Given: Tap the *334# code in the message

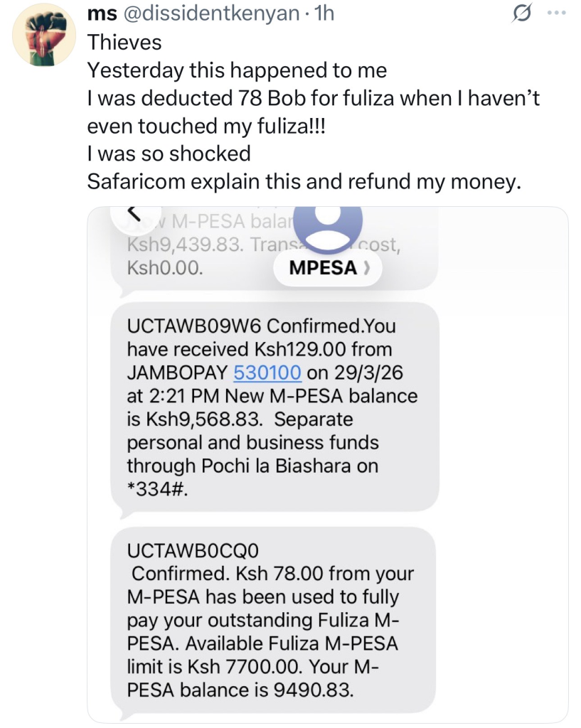Looking at the screenshot, I should pos(157,488).
